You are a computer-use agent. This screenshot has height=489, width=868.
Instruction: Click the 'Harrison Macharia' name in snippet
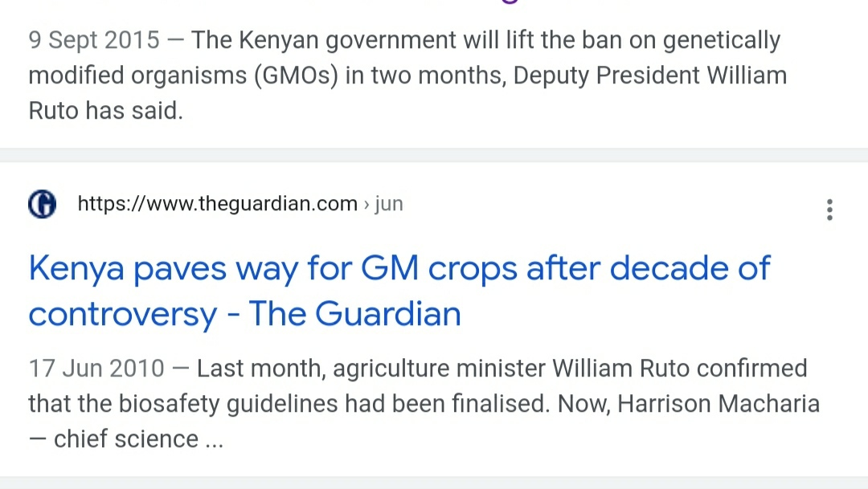[x=718, y=404]
